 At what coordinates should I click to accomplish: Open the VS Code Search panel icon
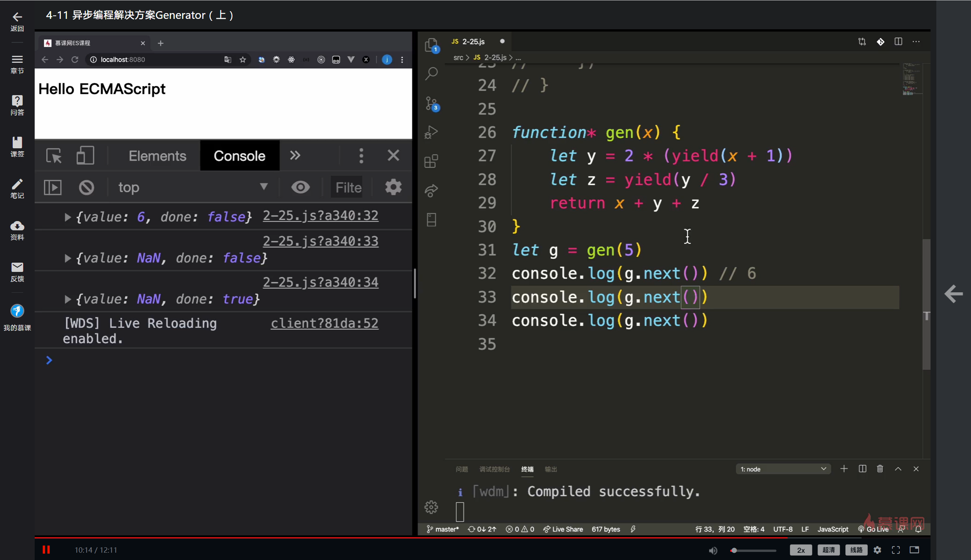(431, 73)
